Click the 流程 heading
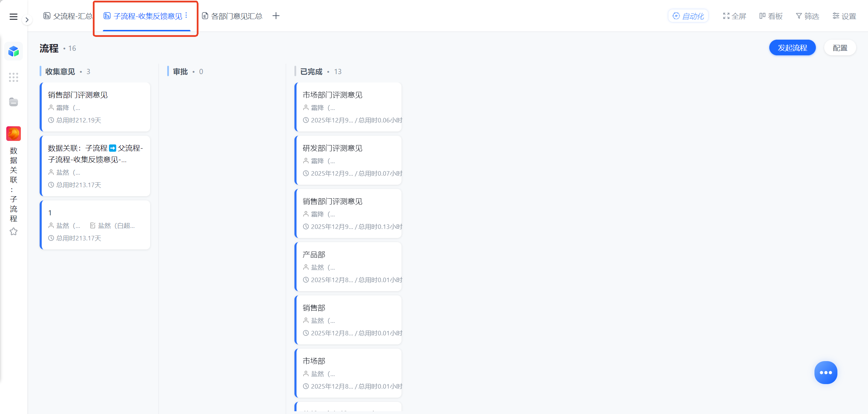Screen dimensions: 868x414 (x=49, y=48)
